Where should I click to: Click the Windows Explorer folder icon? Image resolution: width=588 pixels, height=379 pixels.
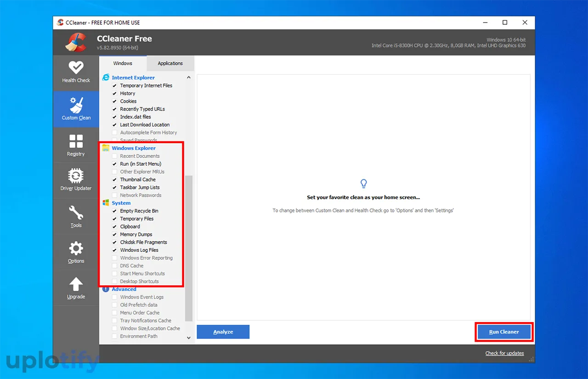[106, 148]
